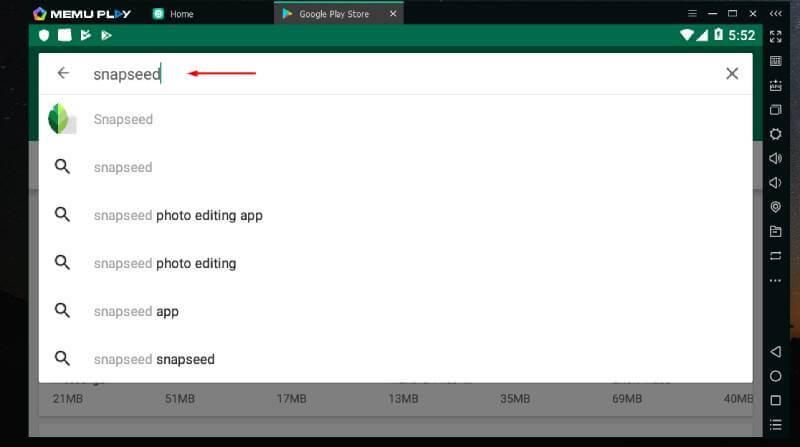Viewport: 800px width, 447px height.
Task: Switch to the MEmu Home tab
Action: click(x=173, y=14)
